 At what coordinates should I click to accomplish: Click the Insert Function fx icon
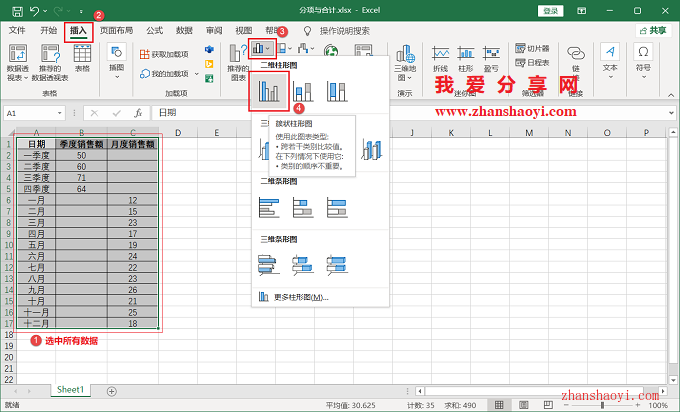[x=138, y=113]
